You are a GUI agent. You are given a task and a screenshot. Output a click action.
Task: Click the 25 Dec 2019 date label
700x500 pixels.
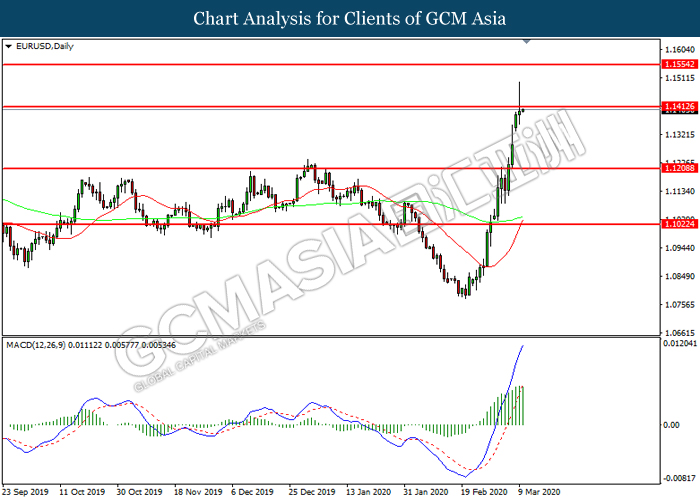point(312,491)
